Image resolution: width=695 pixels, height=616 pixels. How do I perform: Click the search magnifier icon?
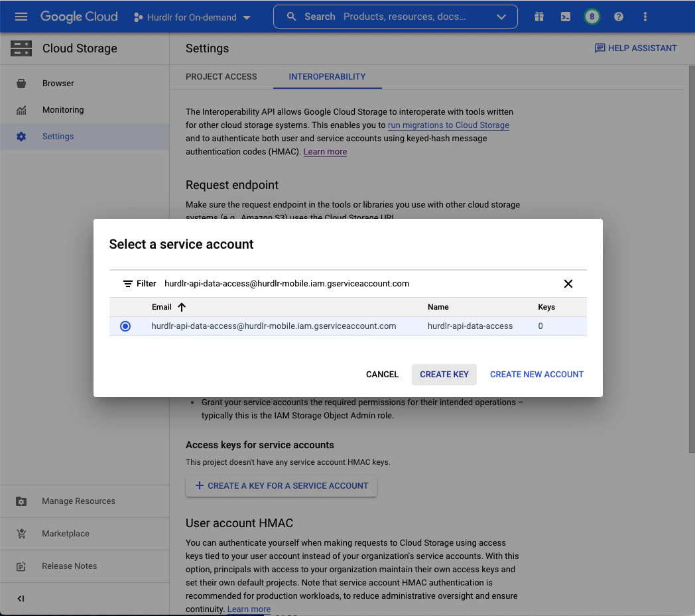pyautogui.click(x=291, y=17)
